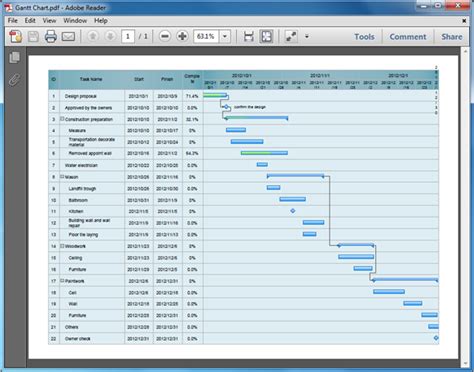
Task: Select the Approved by the owners row
Action: pyautogui.click(x=243, y=108)
